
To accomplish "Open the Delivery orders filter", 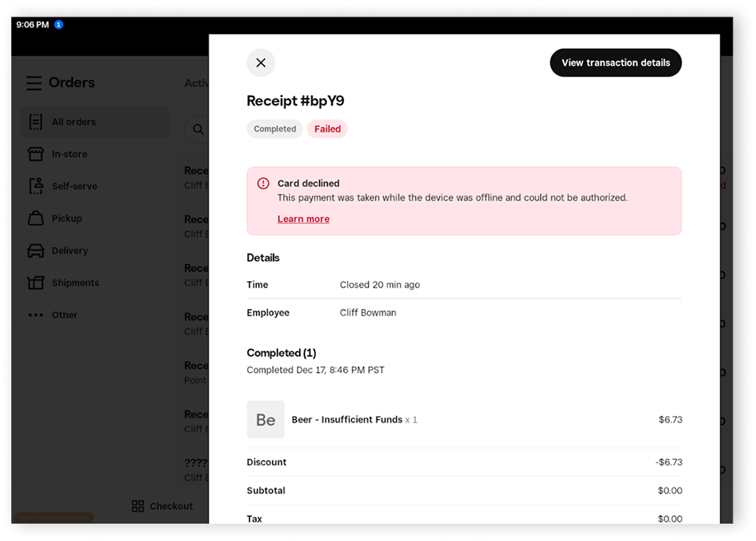I will [x=95, y=250].
